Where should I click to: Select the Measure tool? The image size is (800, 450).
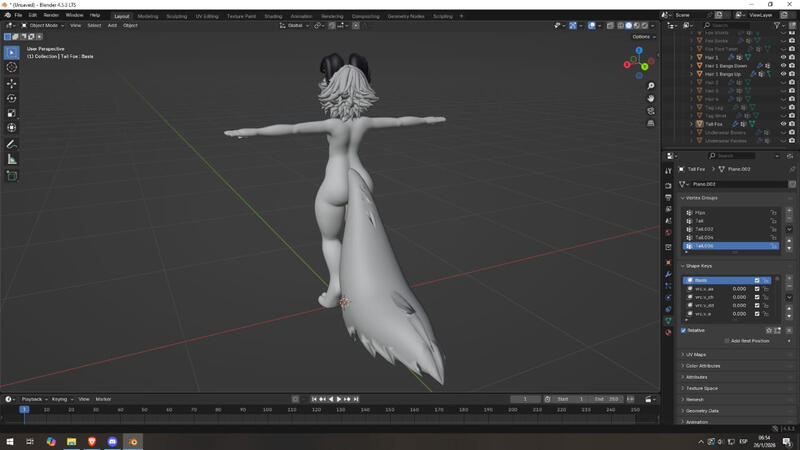point(12,159)
